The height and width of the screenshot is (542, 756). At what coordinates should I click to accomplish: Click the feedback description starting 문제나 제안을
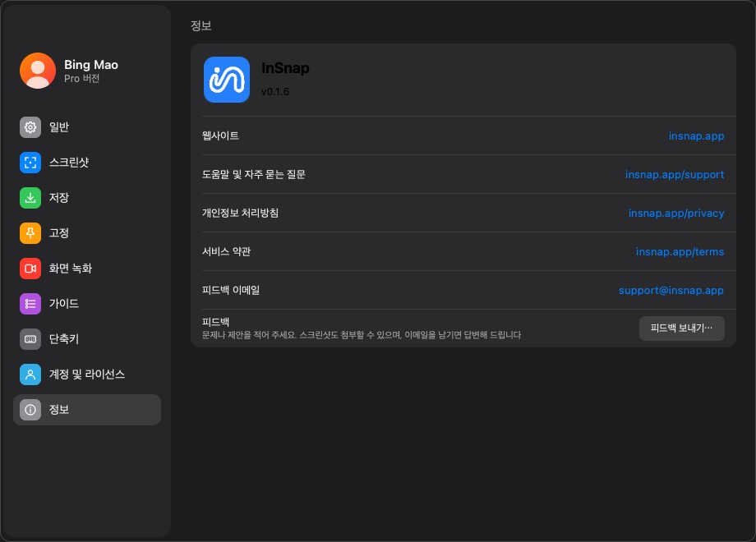point(362,335)
